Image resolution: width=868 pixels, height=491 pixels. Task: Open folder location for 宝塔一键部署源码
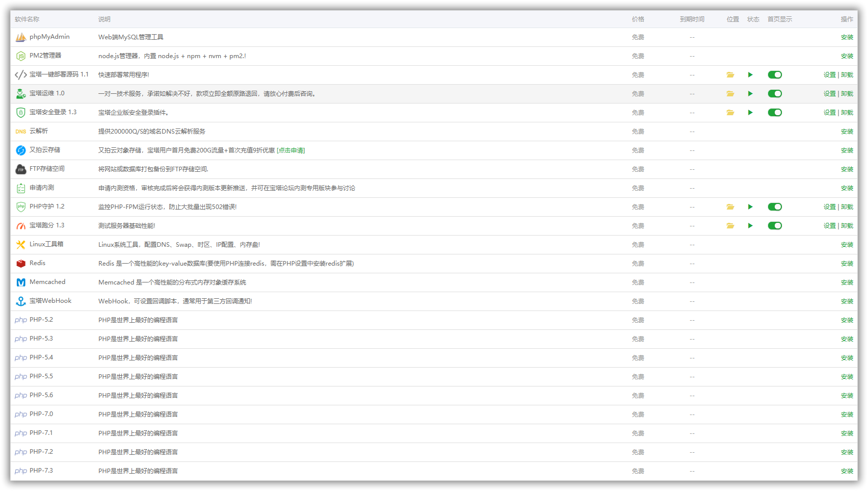click(x=730, y=75)
